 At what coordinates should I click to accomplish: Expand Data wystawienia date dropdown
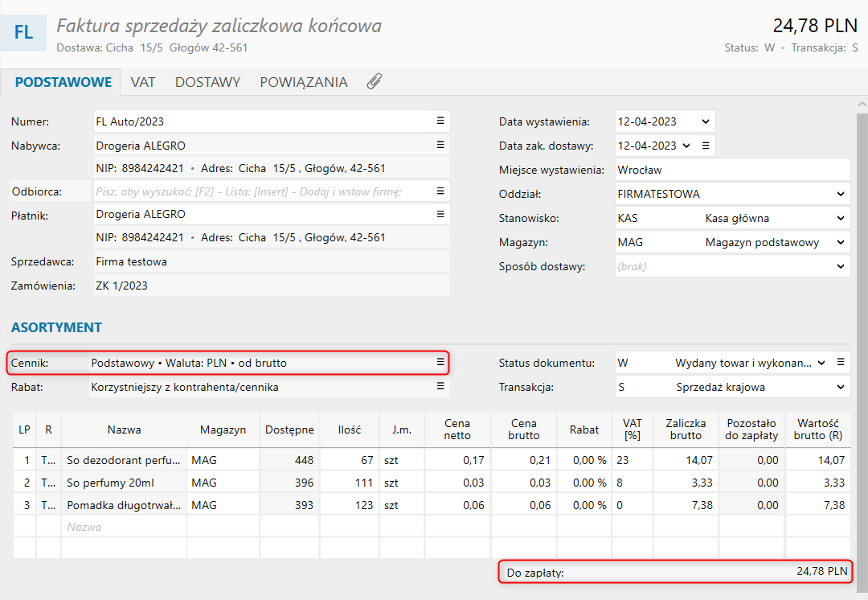click(x=705, y=122)
